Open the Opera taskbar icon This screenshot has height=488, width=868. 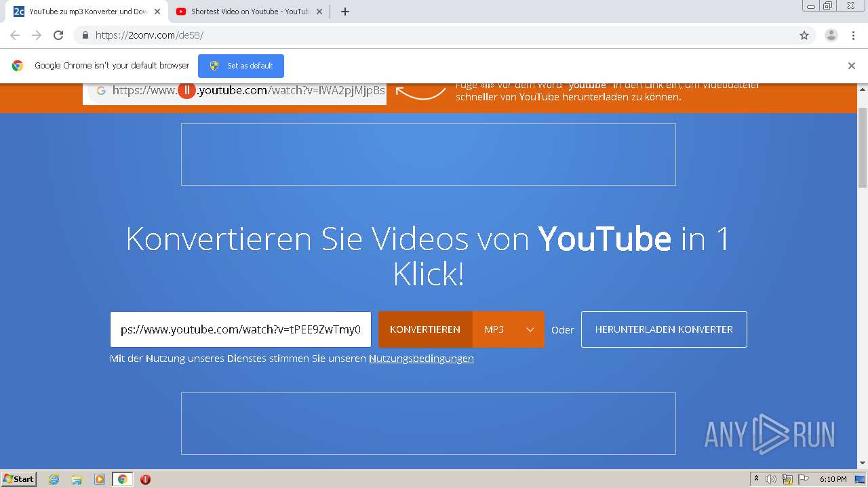pos(145,479)
